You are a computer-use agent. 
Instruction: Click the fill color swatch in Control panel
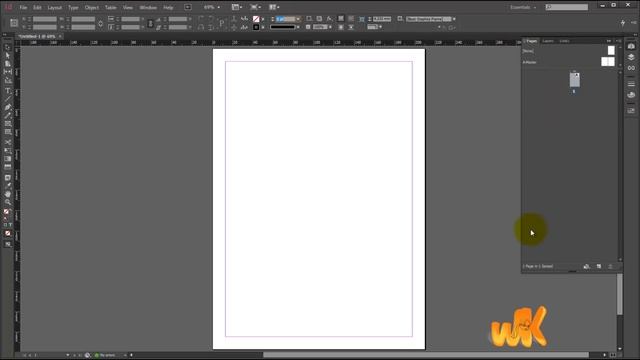point(256,19)
